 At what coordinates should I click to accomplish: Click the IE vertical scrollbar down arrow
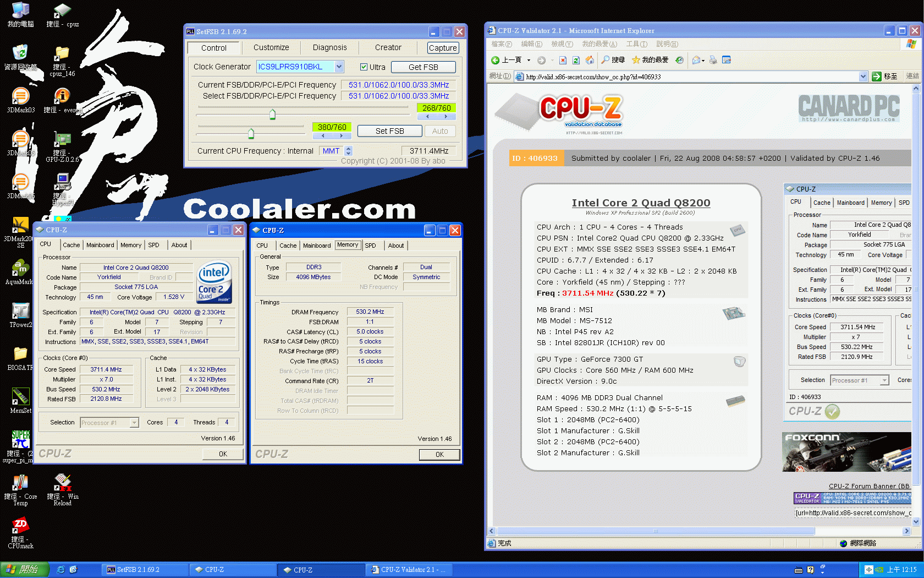[916, 521]
